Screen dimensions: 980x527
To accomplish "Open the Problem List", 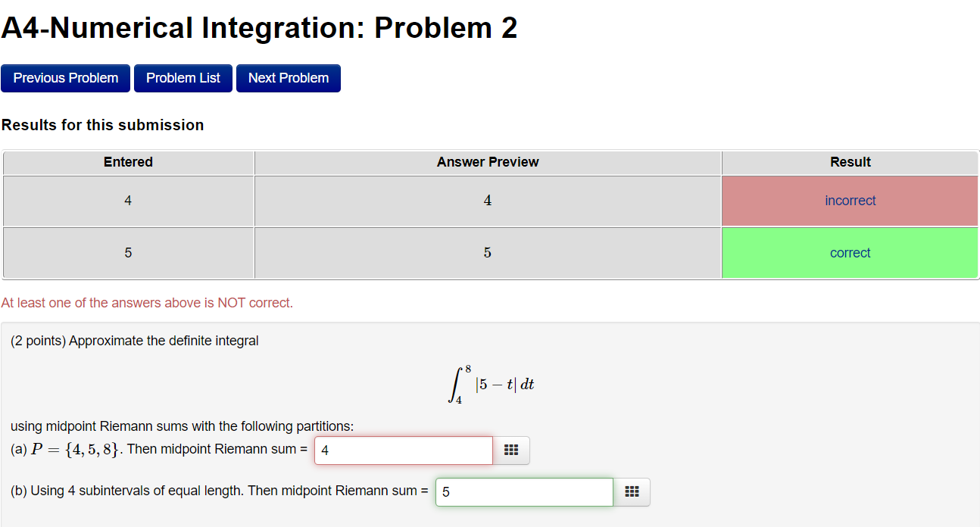I will [183, 78].
